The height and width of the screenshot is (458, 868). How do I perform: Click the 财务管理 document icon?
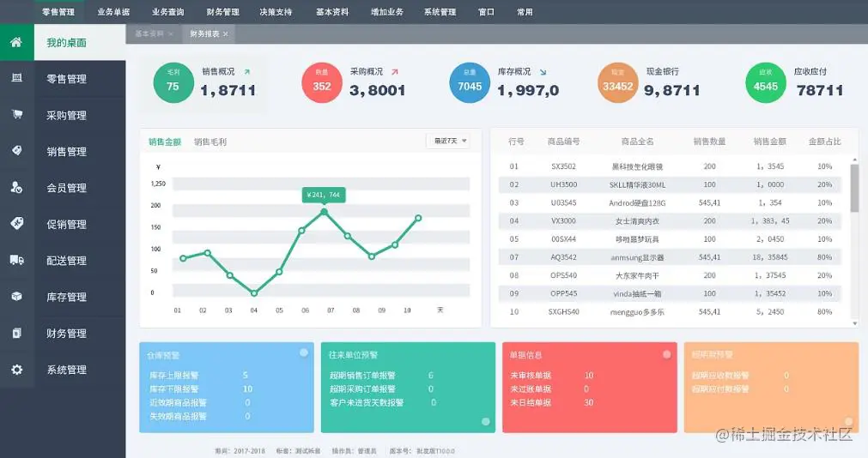[16, 333]
